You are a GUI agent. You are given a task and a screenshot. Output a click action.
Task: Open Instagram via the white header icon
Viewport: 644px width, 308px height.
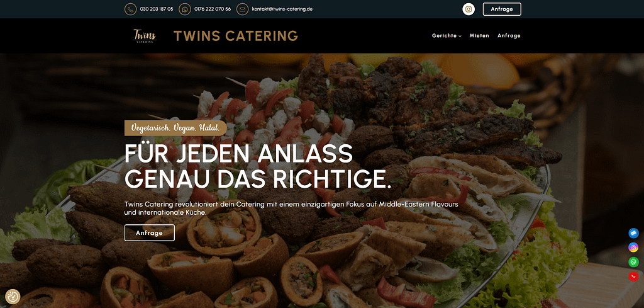point(469,9)
